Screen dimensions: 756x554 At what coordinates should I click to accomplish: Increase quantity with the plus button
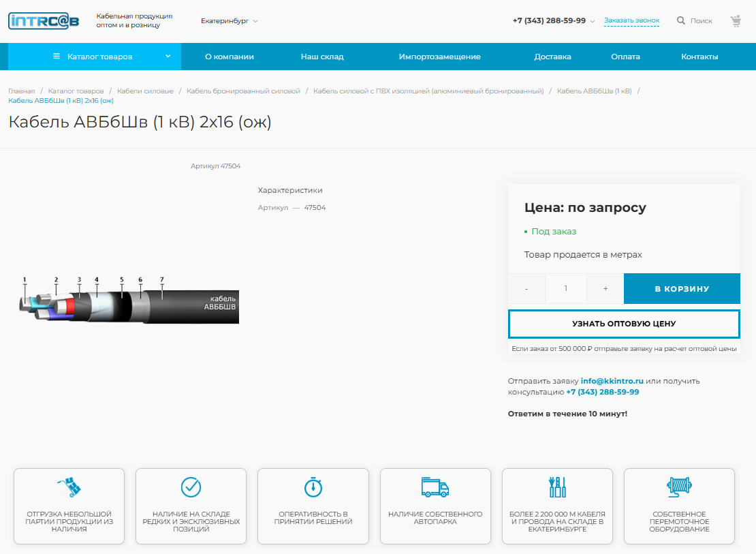coord(605,289)
